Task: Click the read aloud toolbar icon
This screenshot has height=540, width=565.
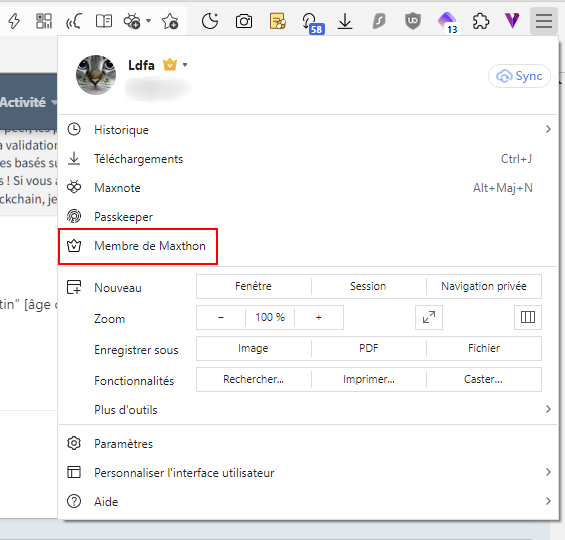Action: 74,21
